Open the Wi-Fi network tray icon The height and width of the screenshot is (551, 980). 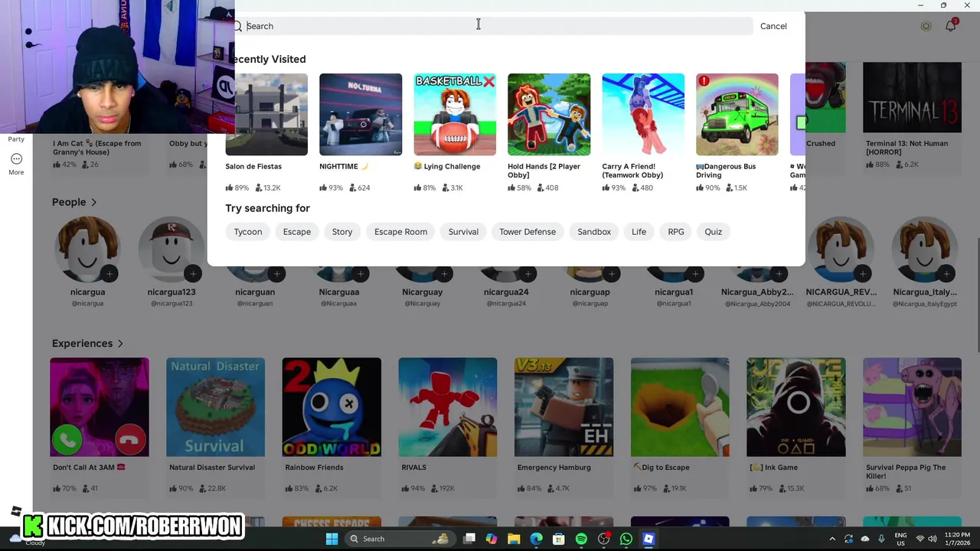(920, 539)
